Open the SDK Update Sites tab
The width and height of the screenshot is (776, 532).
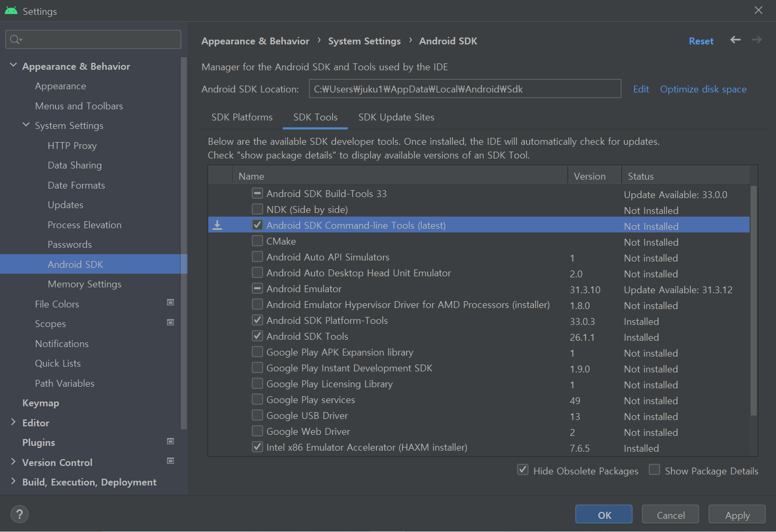pyautogui.click(x=396, y=117)
